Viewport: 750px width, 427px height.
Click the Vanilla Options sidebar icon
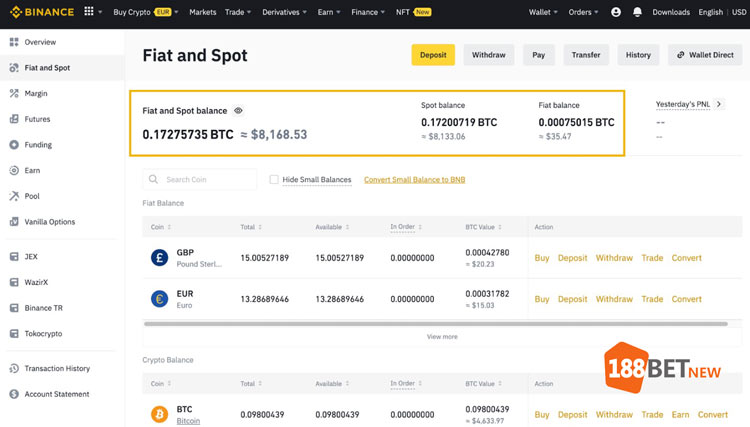click(14, 221)
